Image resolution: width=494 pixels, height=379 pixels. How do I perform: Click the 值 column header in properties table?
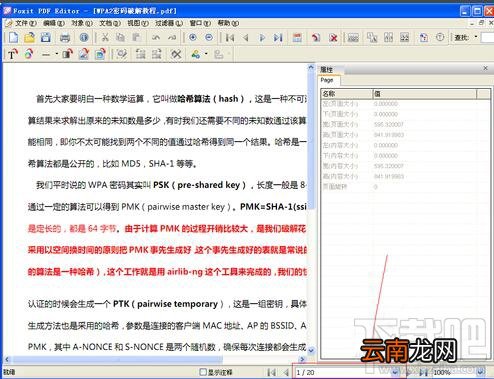(425, 94)
